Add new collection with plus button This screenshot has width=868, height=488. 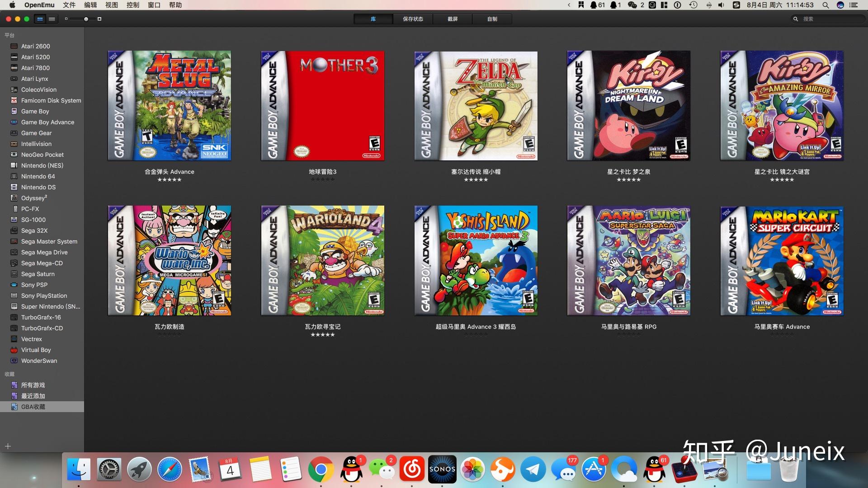(8, 446)
